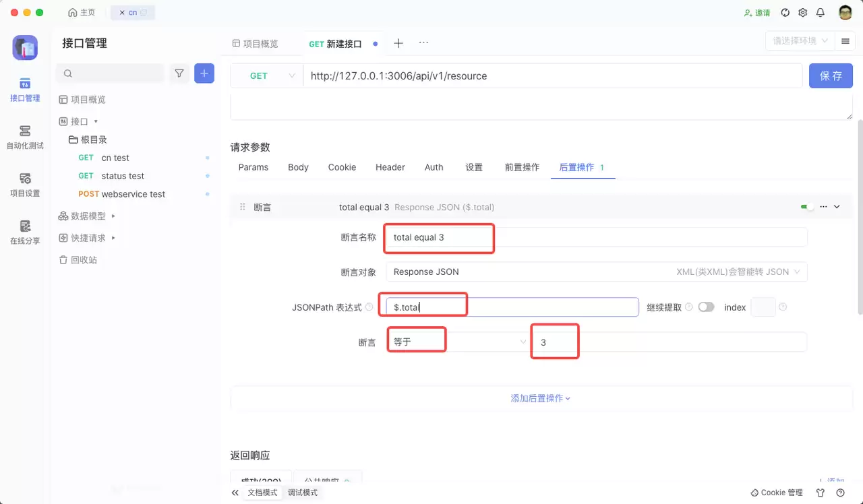This screenshot has height=504, width=863.
Task: Open the GET cn test interface
Action: 103,158
